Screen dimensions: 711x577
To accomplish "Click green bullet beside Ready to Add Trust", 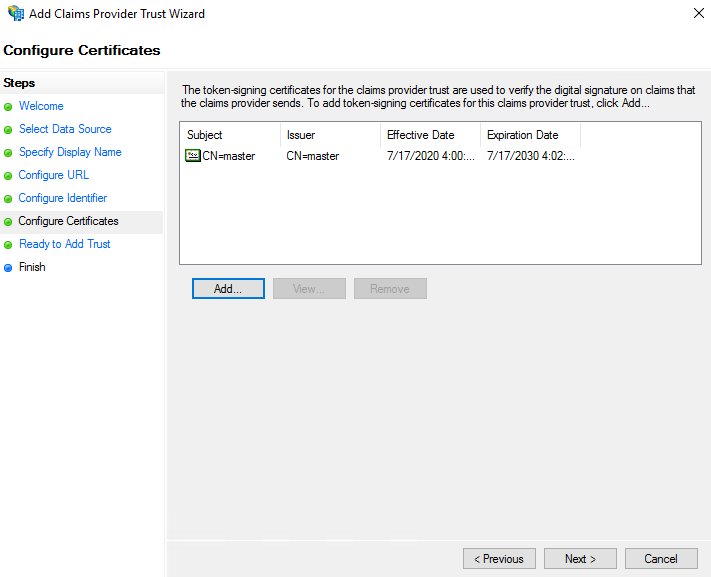I will click(x=9, y=245).
